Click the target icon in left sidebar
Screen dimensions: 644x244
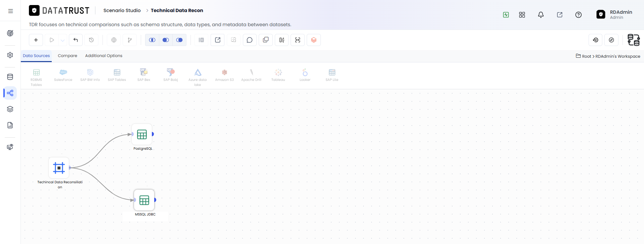click(10, 33)
